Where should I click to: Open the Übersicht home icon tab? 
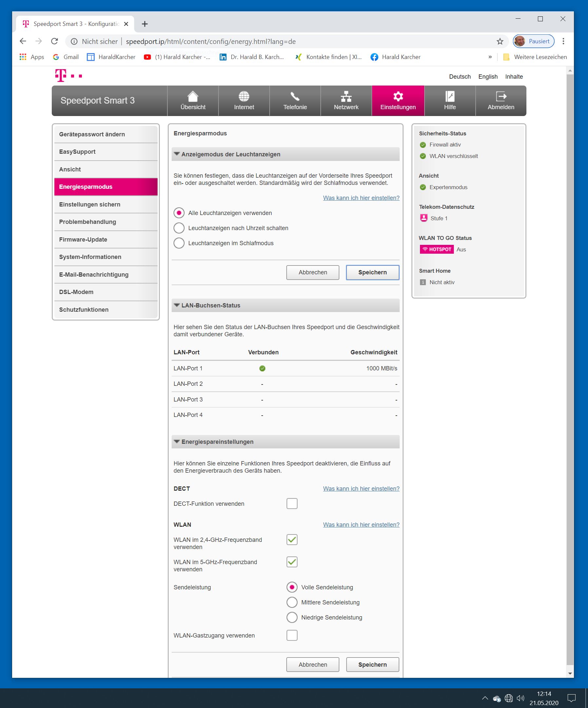(x=193, y=101)
